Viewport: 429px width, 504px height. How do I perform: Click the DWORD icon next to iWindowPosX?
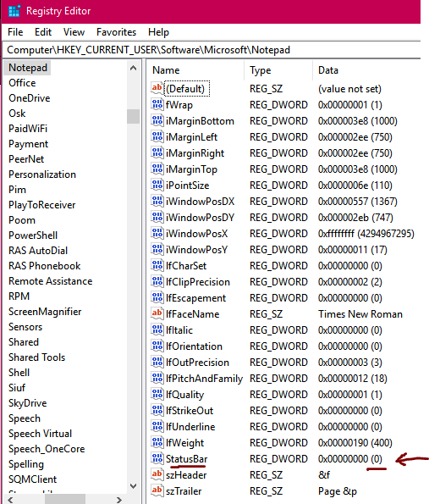[x=157, y=233]
